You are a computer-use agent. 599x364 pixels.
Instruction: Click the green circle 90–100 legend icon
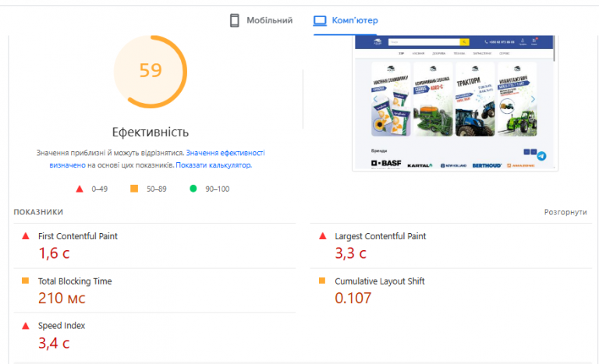pos(192,189)
